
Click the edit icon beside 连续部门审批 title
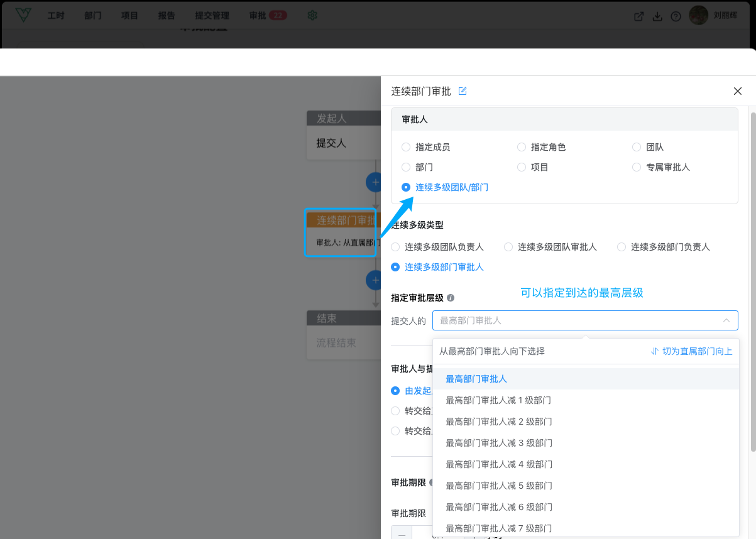tap(463, 91)
